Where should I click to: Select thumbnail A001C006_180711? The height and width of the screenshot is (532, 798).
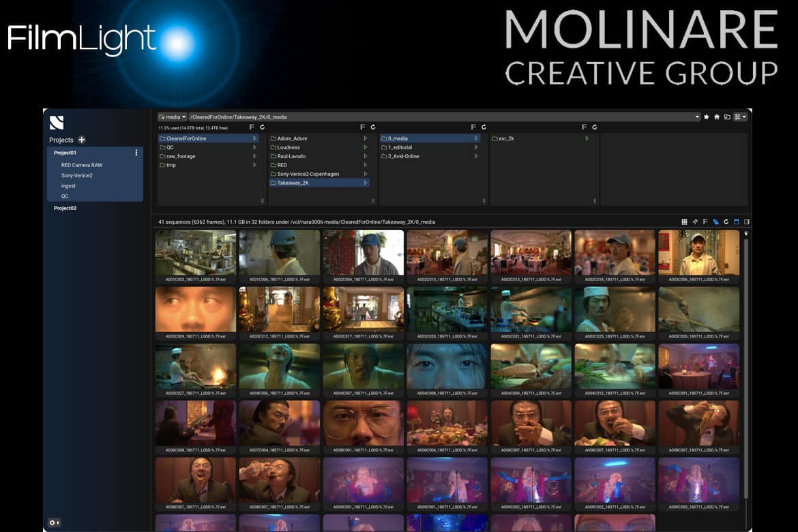tap(280, 256)
